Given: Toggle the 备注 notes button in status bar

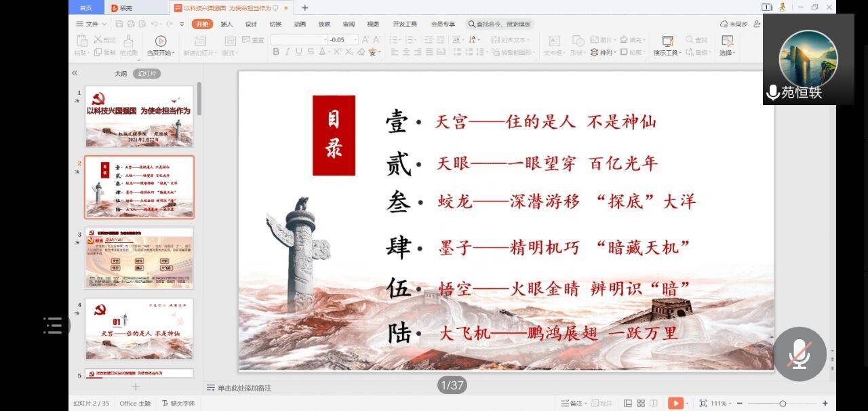Looking at the screenshot, I should pos(572,404).
